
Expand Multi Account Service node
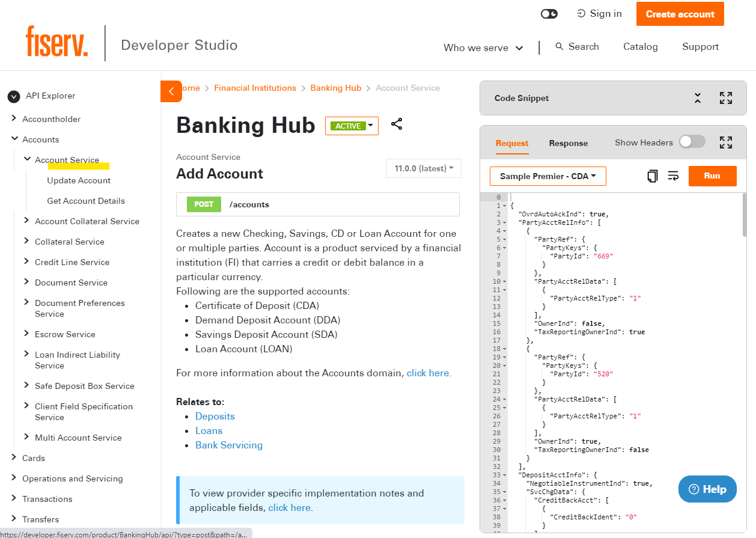tap(26, 437)
